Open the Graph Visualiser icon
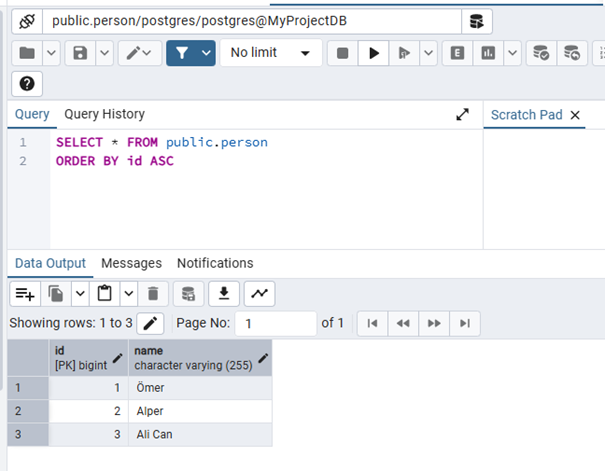The height and width of the screenshot is (471, 605). pyautogui.click(x=259, y=293)
